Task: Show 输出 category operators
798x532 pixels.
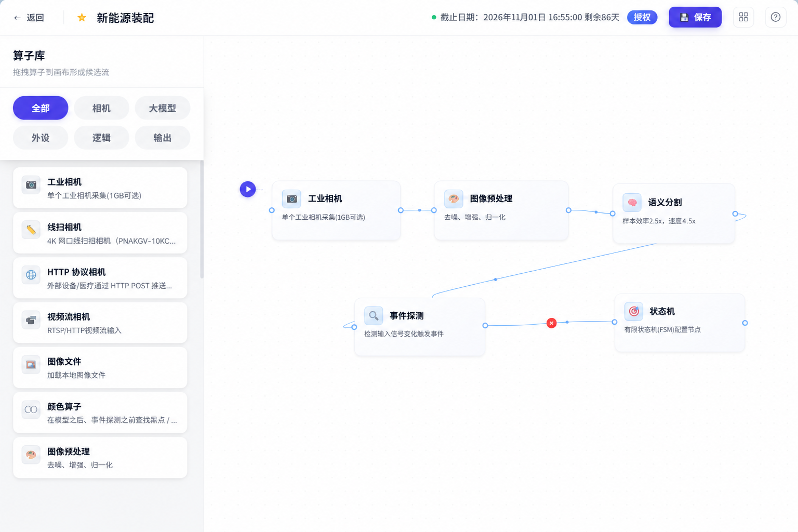Action: (x=163, y=138)
